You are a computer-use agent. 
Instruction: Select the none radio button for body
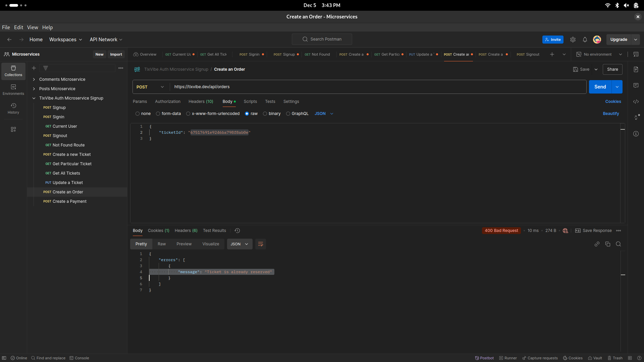[138, 114]
